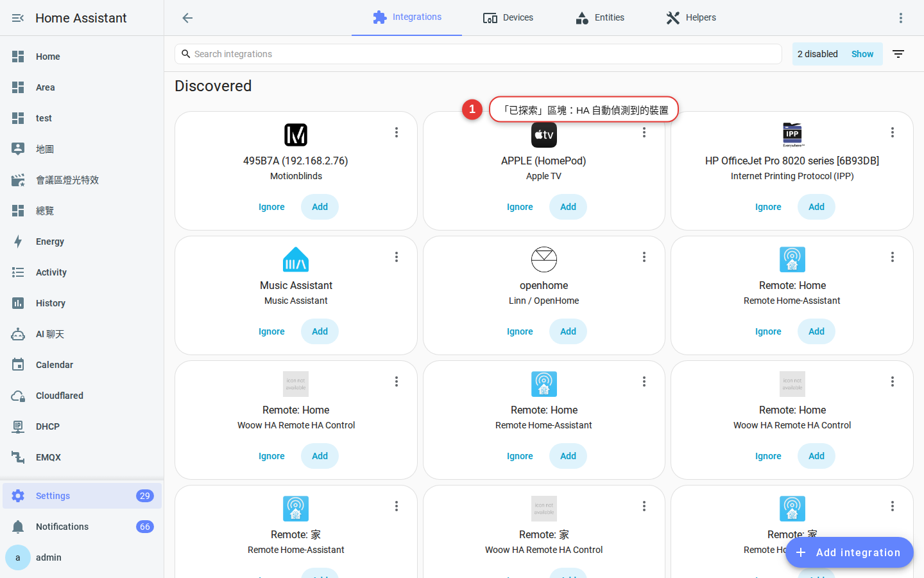The image size is (924, 578).
Task: Go back with the arrow icon
Action: (187, 18)
